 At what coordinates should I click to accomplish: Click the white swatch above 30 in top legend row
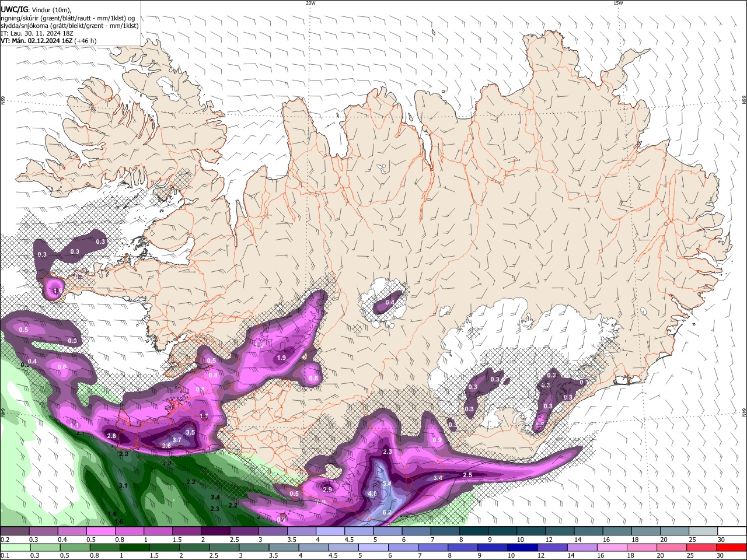731,531
